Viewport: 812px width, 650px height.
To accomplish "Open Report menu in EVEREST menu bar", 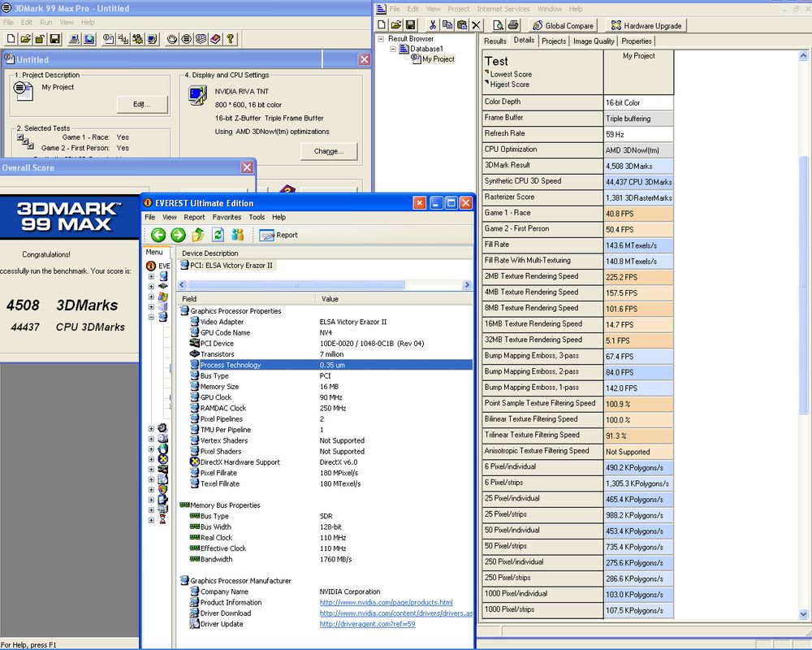I will coord(194,217).
